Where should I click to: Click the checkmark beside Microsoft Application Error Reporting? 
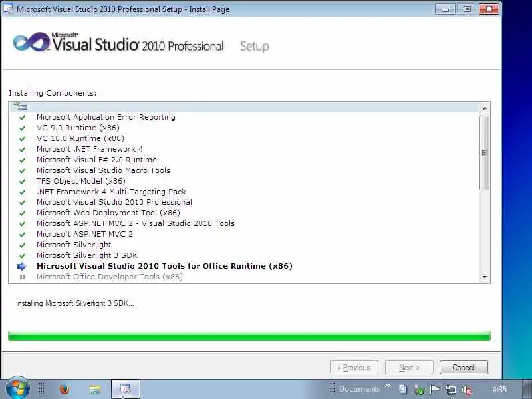22,118
